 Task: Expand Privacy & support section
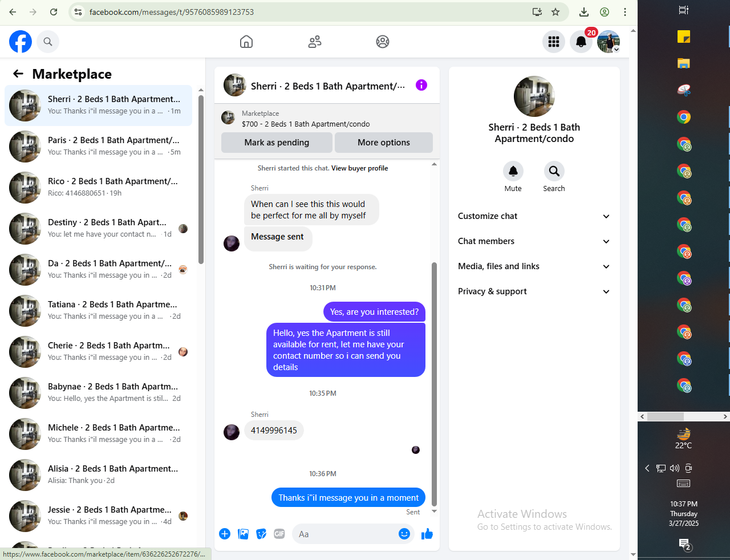pyautogui.click(x=534, y=291)
